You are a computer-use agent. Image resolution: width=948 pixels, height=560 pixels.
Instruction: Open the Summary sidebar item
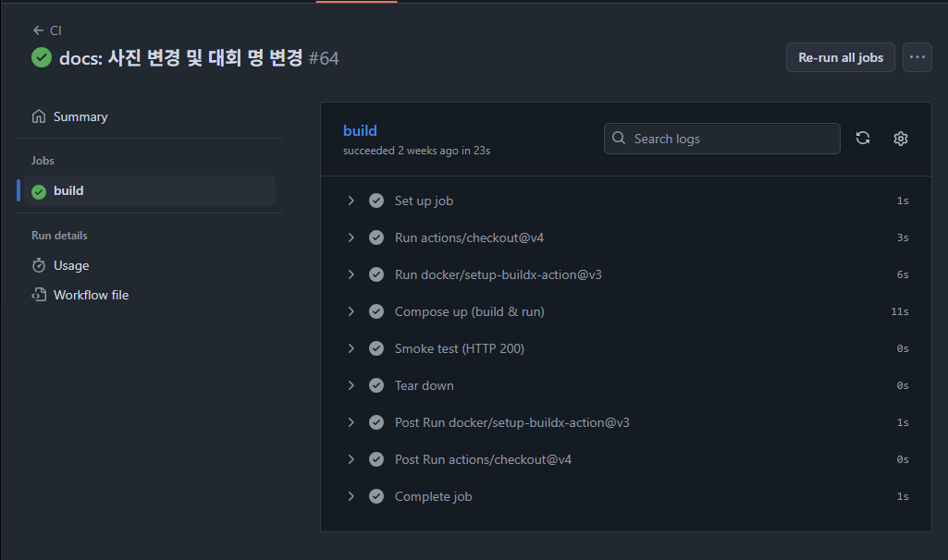pyautogui.click(x=80, y=116)
